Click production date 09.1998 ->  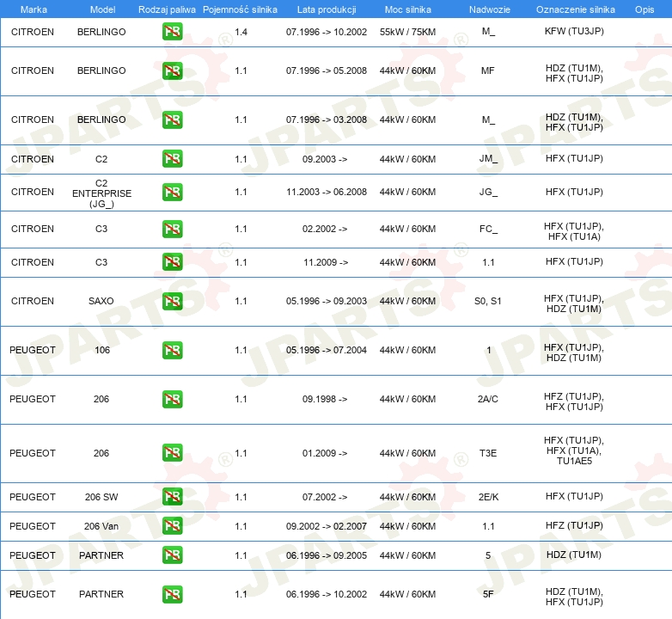[x=325, y=399]
